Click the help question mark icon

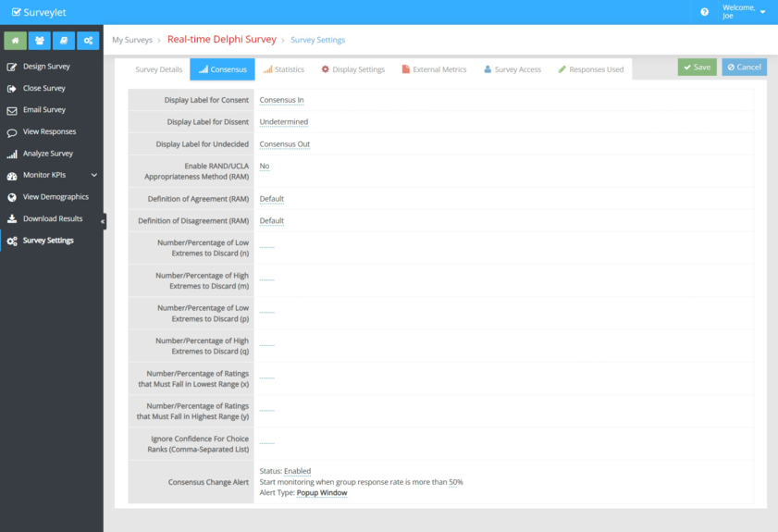click(704, 12)
